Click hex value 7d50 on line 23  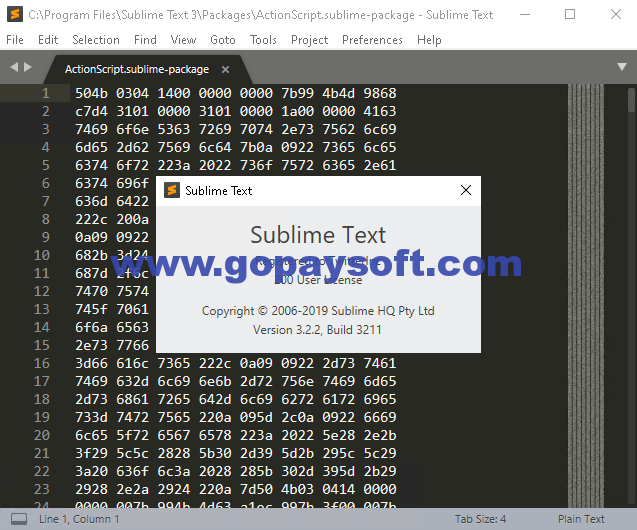[256, 489]
